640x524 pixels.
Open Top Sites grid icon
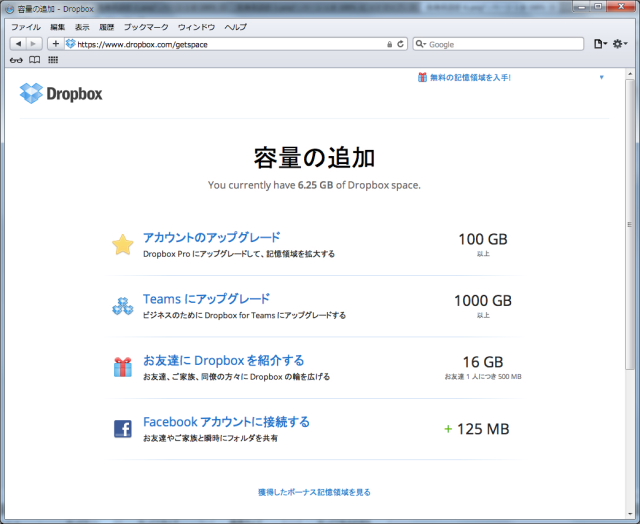[x=53, y=60]
